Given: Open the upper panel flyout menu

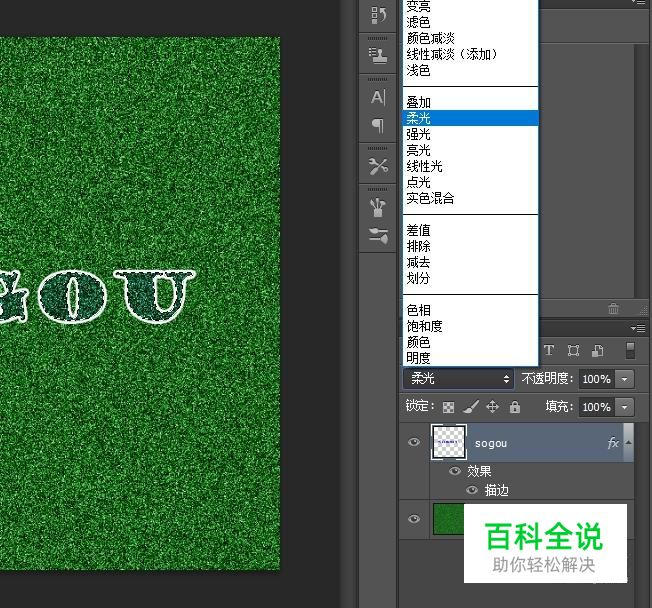Looking at the screenshot, I should [x=638, y=2].
